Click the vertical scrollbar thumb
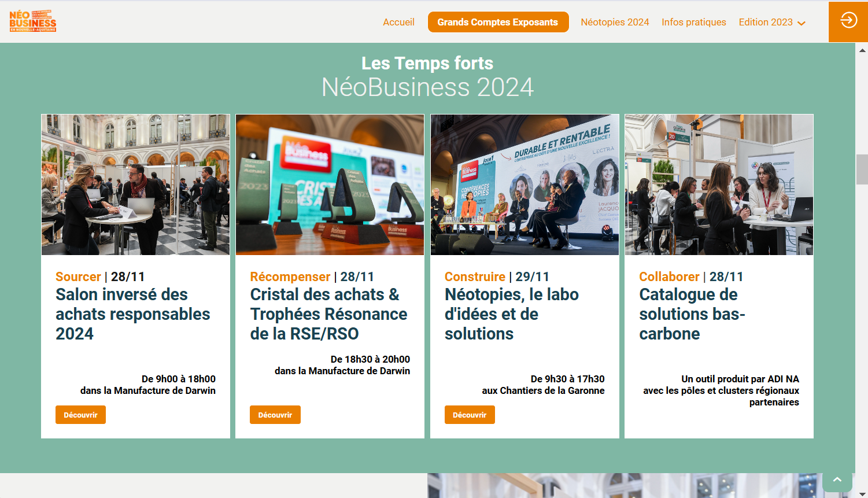Screen dimensions: 868x498 click(862, 169)
